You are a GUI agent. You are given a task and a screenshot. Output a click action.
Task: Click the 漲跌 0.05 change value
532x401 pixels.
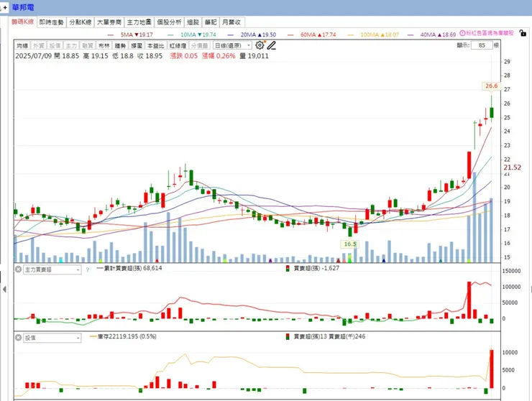point(183,56)
